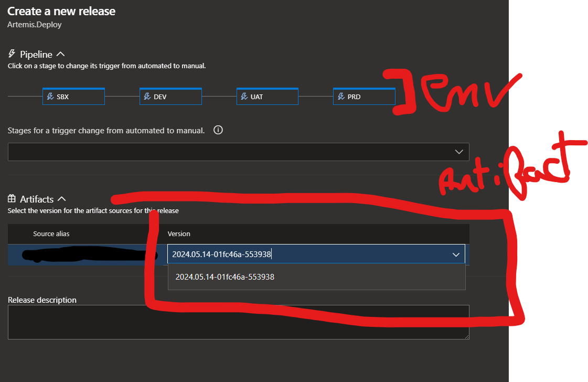Screen dimensions: 588x382
Task: Select the PRD stage box
Action: point(364,97)
